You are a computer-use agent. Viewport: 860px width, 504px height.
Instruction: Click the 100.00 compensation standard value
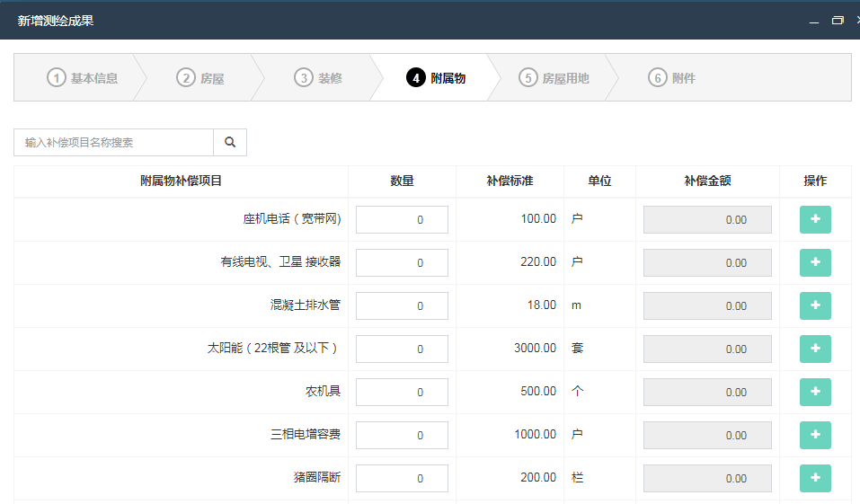[538, 219]
